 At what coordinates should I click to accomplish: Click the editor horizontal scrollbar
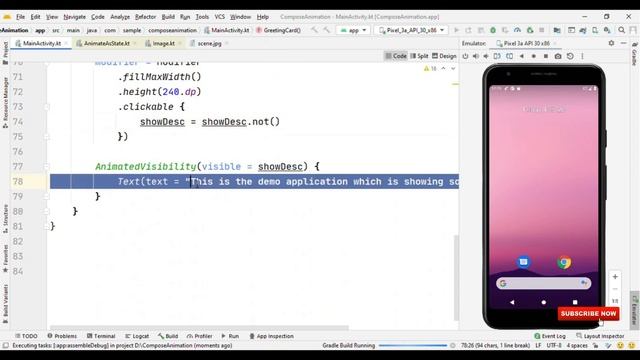click(x=199, y=327)
